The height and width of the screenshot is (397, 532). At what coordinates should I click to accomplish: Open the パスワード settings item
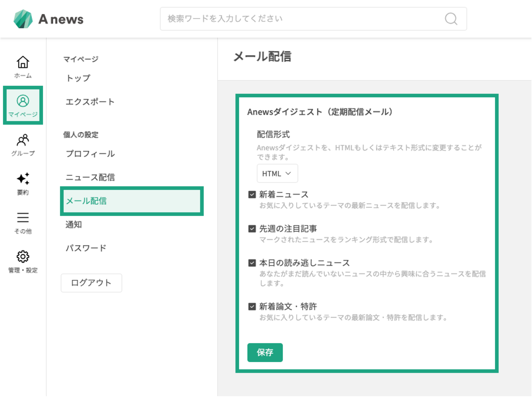coord(86,248)
